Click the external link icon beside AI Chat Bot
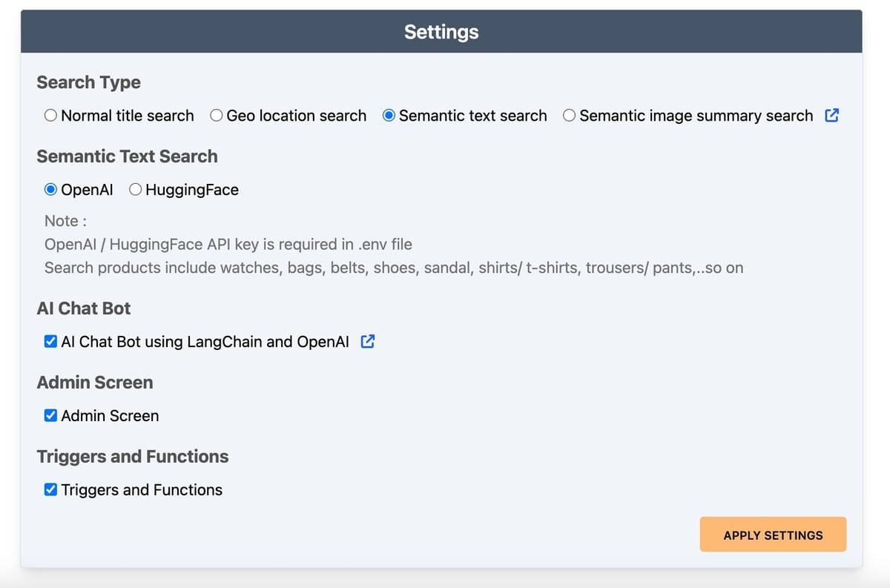 pyautogui.click(x=367, y=341)
